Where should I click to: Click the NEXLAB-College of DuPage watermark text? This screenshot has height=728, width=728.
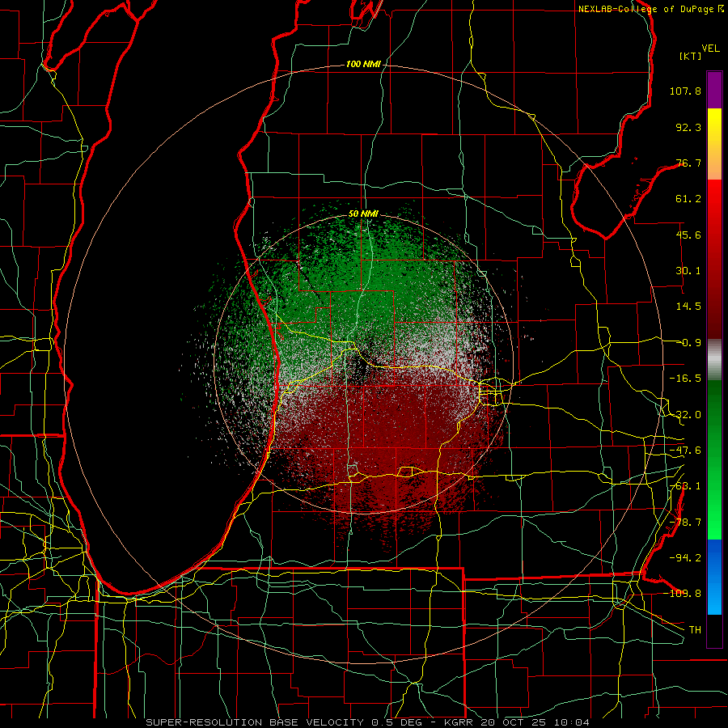[651, 9]
